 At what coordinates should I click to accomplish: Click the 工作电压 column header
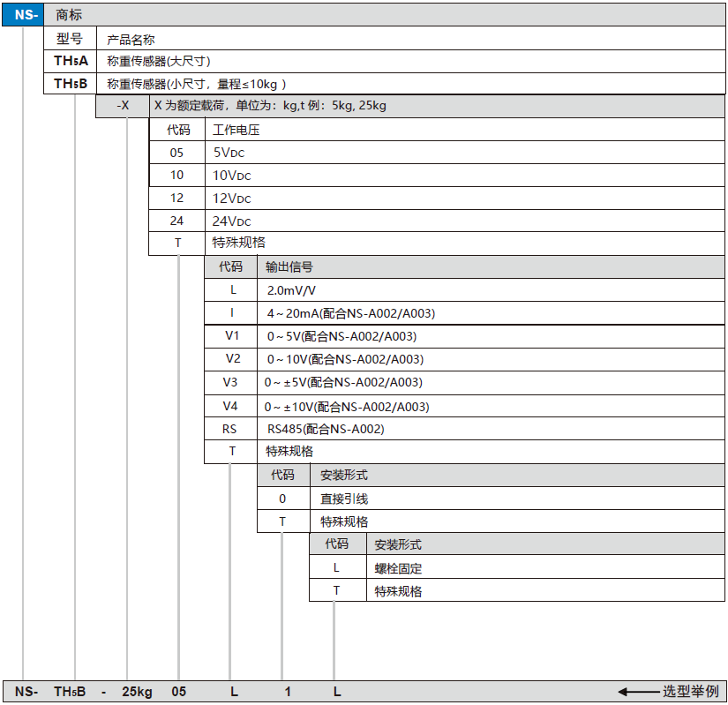[236, 130]
